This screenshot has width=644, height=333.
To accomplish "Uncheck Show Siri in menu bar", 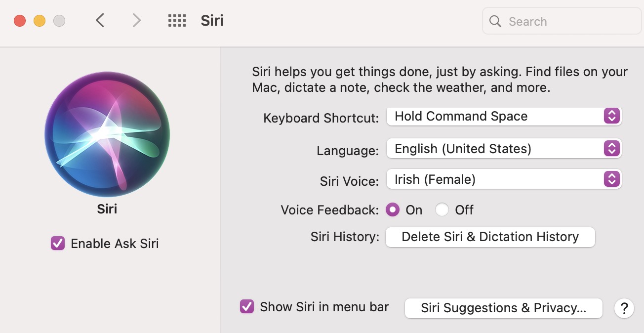I will (x=246, y=306).
